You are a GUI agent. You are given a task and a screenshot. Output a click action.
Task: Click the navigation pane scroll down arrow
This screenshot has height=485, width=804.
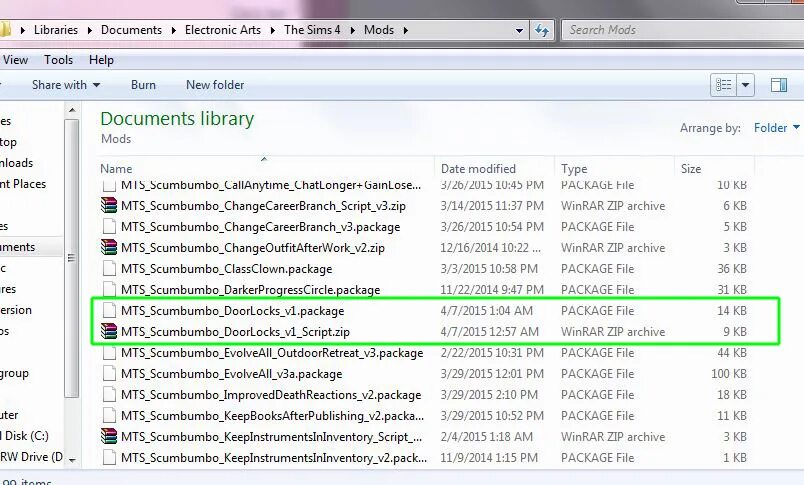click(72, 460)
